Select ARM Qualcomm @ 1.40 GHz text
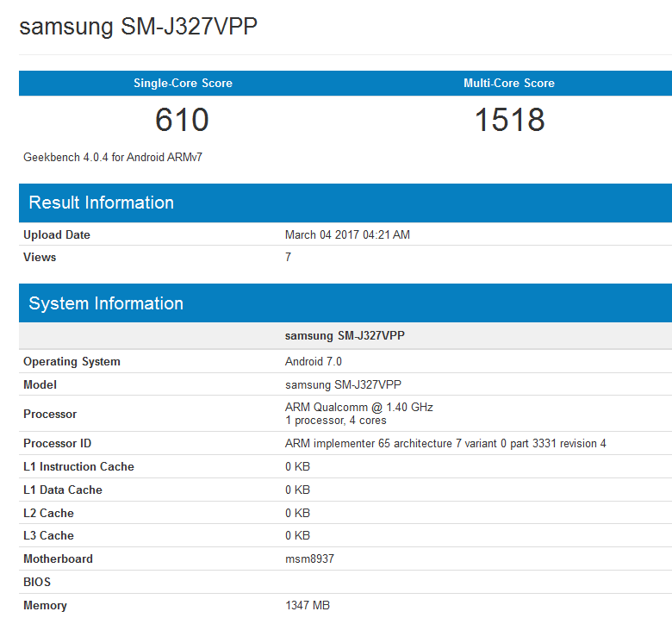This screenshot has height=624, width=672. click(359, 407)
